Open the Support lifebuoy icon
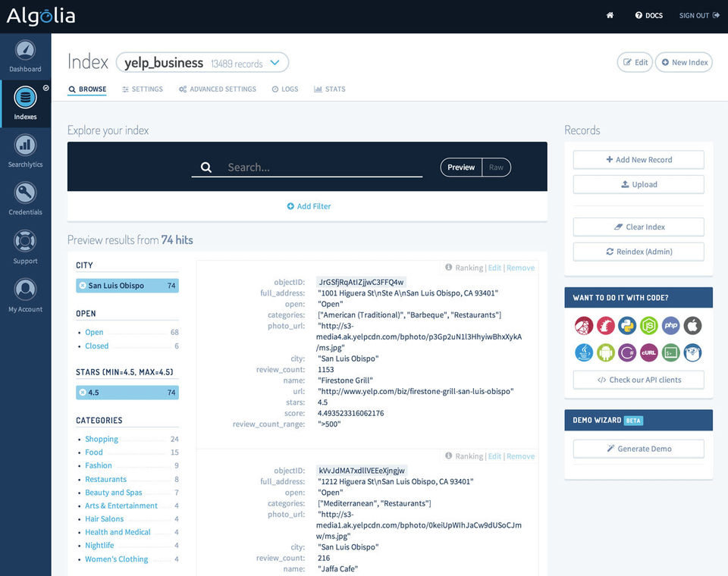728x576 pixels. [25, 241]
